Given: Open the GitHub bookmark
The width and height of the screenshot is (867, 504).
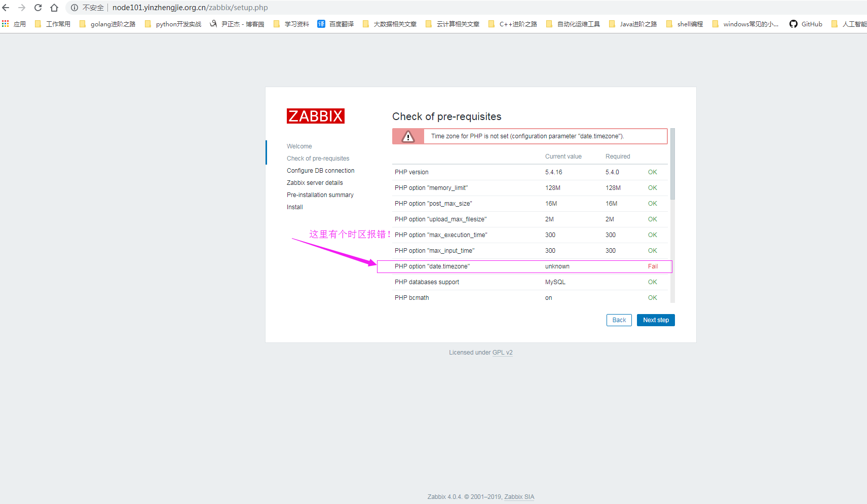Looking at the screenshot, I should 806,24.
